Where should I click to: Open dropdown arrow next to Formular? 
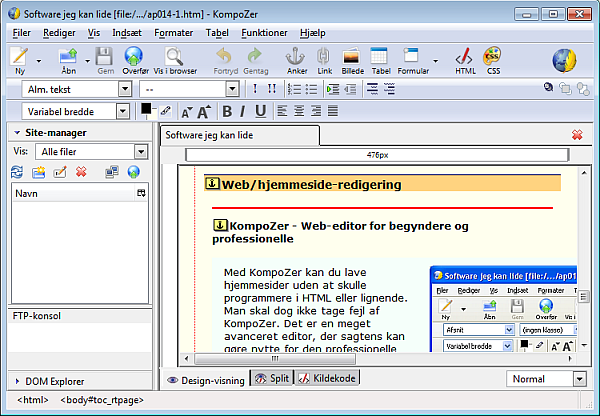click(435, 60)
